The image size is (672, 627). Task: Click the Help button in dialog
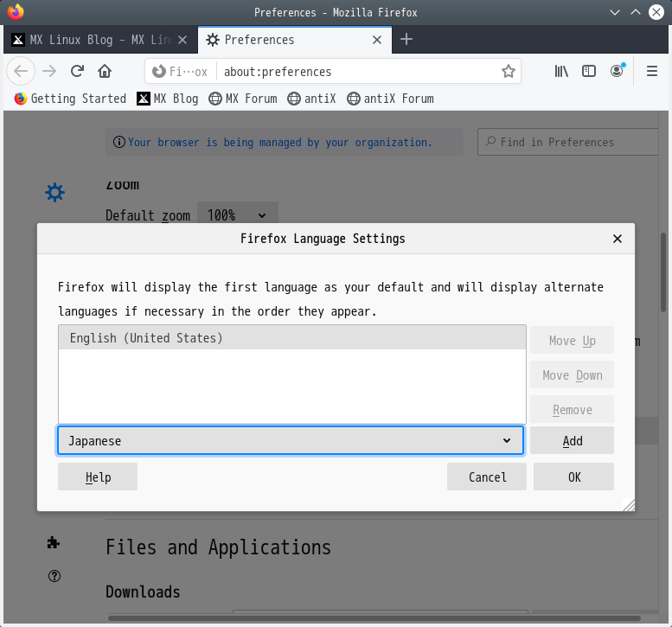tap(98, 477)
